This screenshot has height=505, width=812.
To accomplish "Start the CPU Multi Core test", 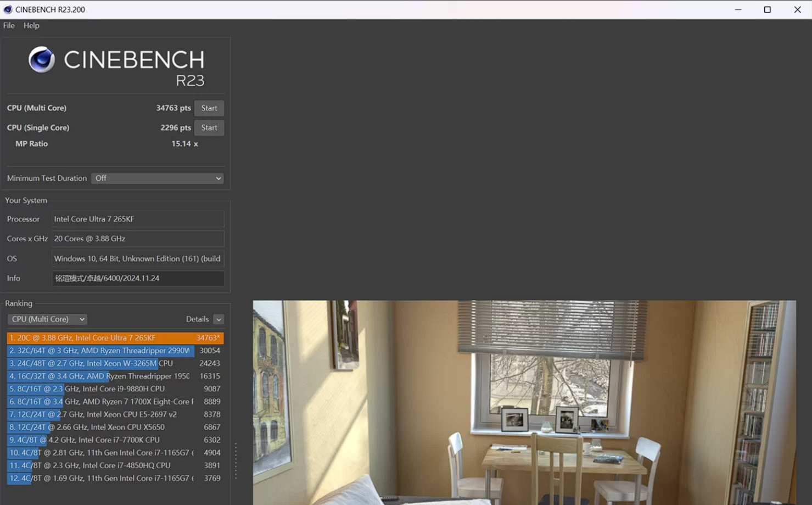I will click(209, 108).
